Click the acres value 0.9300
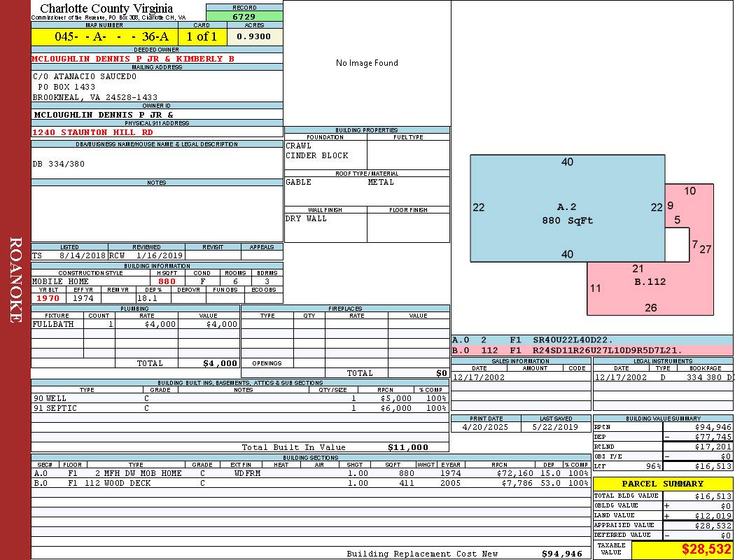Screen dimensions: 735x560 click(253, 36)
